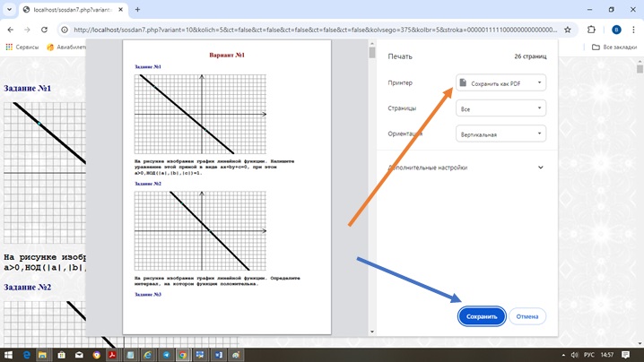Click the new tab plus button

[x=137, y=9]
